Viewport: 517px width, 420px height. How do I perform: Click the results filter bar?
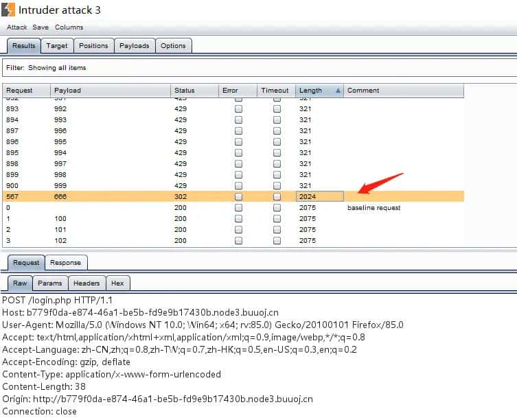258,68
